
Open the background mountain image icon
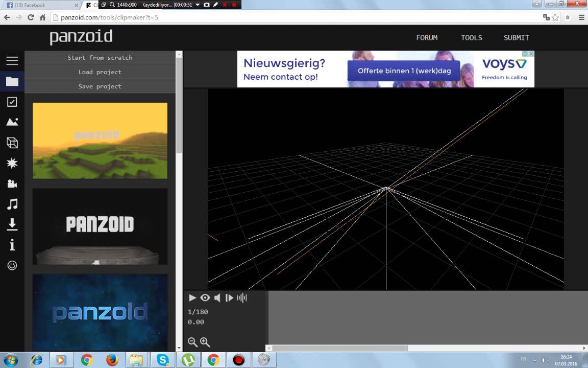12,122
